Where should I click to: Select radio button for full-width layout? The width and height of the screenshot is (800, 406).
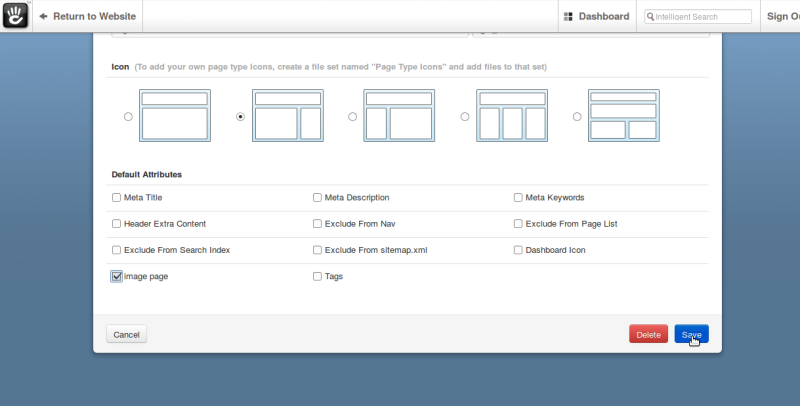coord(128,117)
